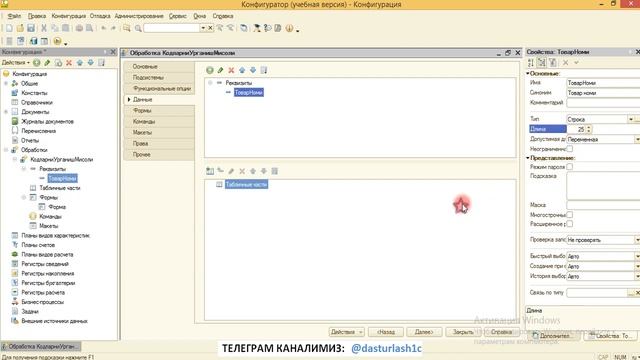Open the Файл menu
Viewport: 640px width, 360px height.
point(14,16)
